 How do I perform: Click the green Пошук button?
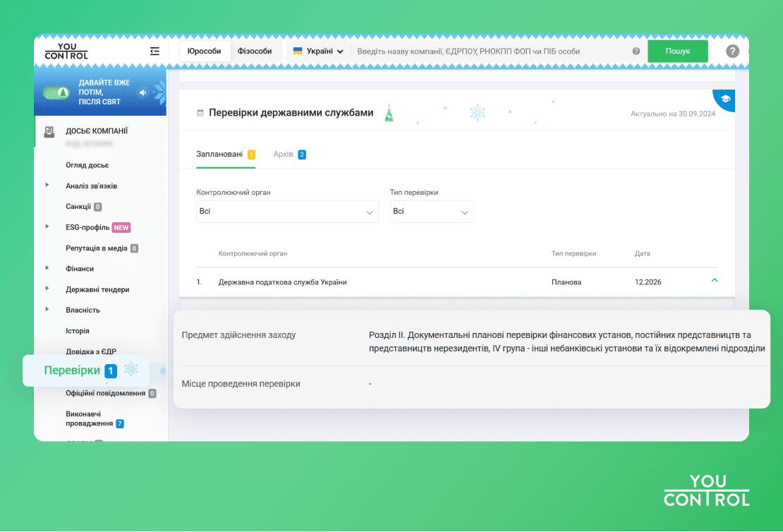tap(678, 51)
